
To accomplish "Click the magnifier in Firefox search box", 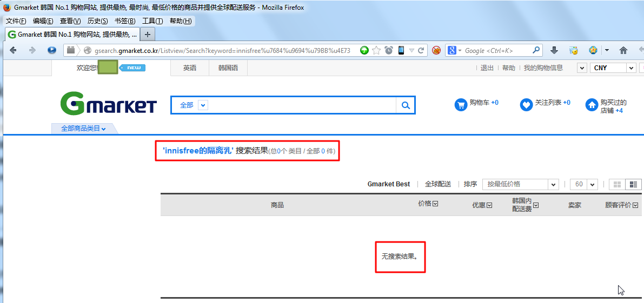I will (536, 50).
